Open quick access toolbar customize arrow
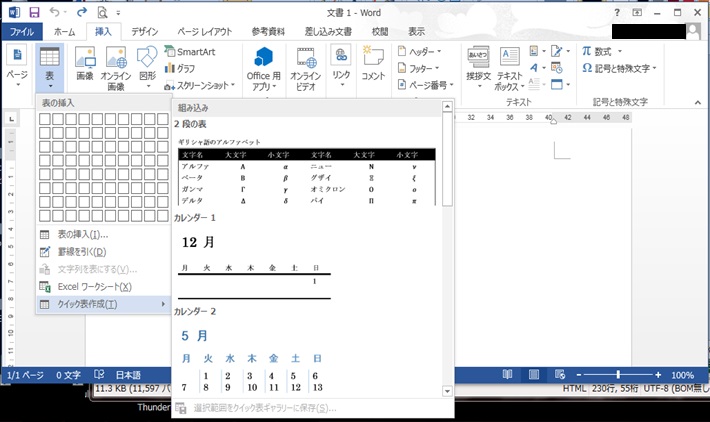The height and width of the screenshot is (422, 710). 118,13
